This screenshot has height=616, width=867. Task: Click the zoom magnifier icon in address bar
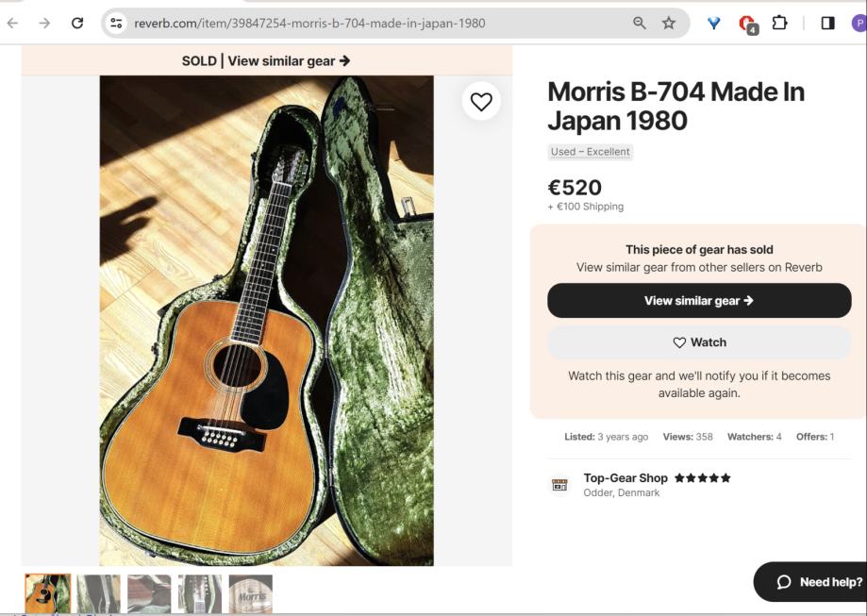point(640,23)
